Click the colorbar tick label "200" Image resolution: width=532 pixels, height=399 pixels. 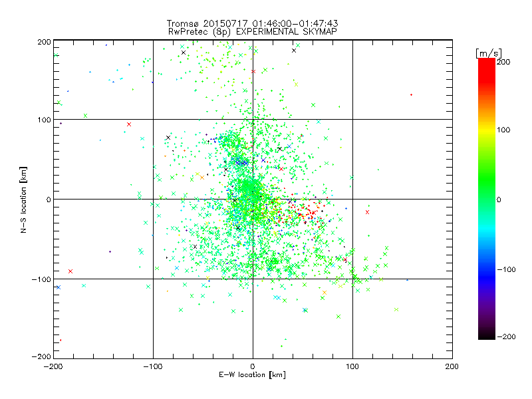pyautogui.click(x=503, y=62)
